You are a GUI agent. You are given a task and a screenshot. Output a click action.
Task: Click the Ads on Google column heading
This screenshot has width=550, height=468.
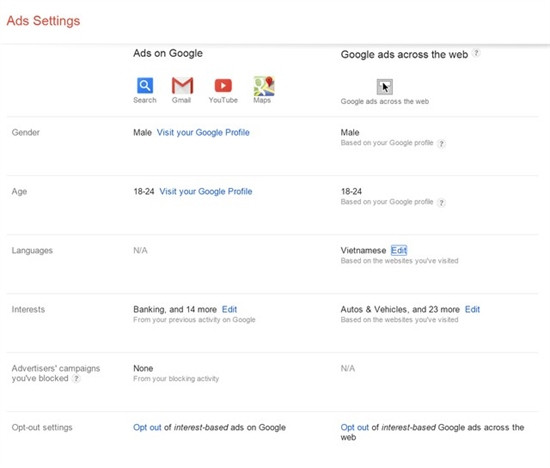coord(168,53)
